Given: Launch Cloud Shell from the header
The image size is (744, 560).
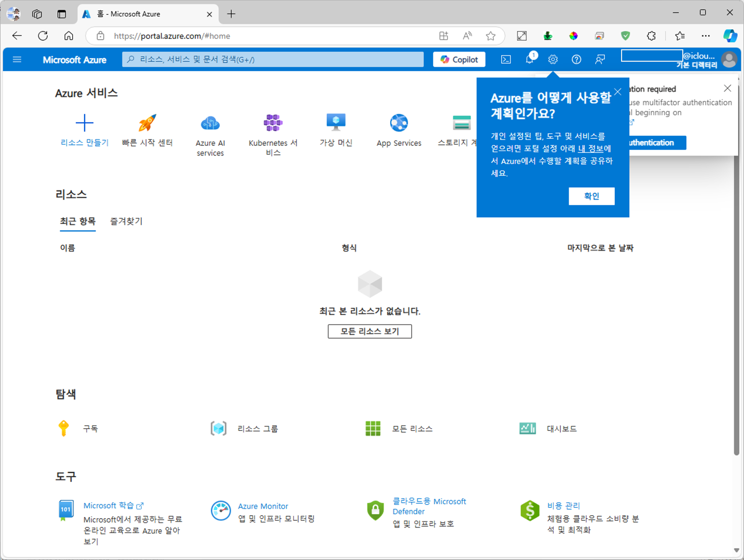Looking at the screenshot, I should [506, 60].
